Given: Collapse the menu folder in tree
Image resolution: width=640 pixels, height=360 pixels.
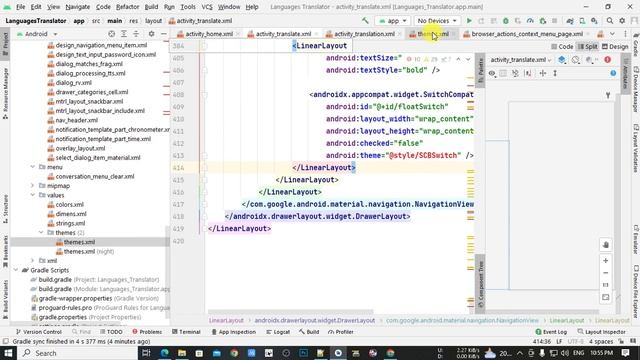Looking at the screenshot, I should (33, 167).
